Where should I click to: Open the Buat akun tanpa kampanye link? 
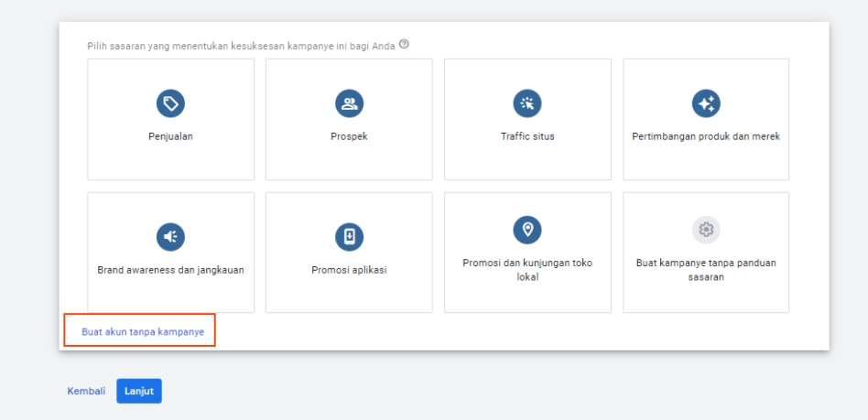click(x=143, y=332)
